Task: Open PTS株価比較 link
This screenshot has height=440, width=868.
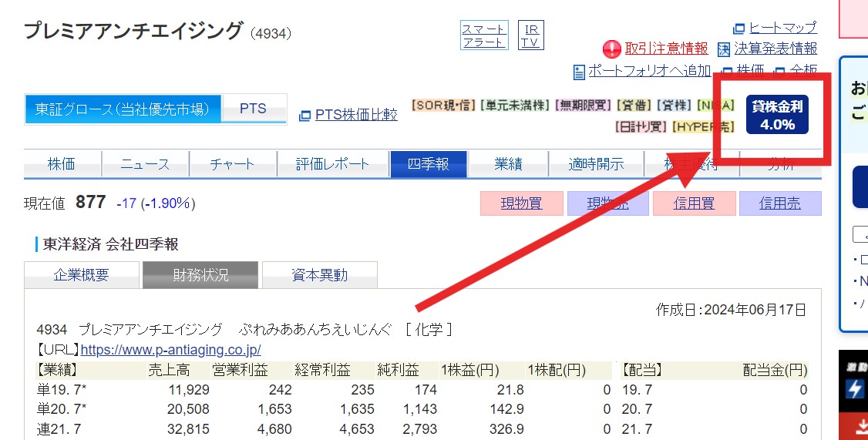Action: (356, 115)
